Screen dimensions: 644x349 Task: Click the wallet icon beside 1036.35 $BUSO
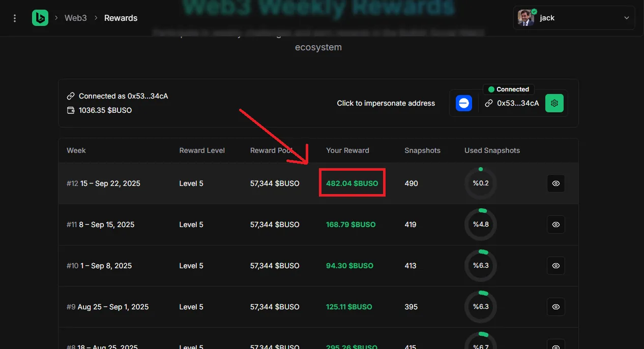(71, 110)
